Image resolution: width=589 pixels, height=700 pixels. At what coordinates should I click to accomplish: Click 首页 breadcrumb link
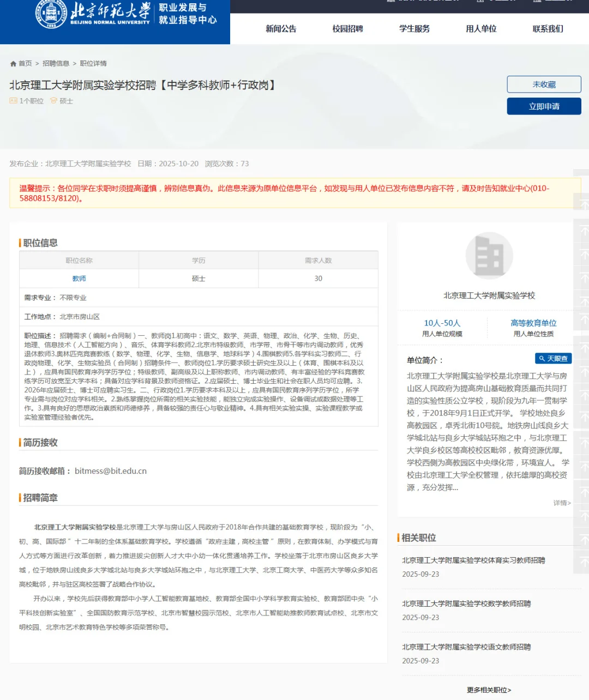point(25,64)
